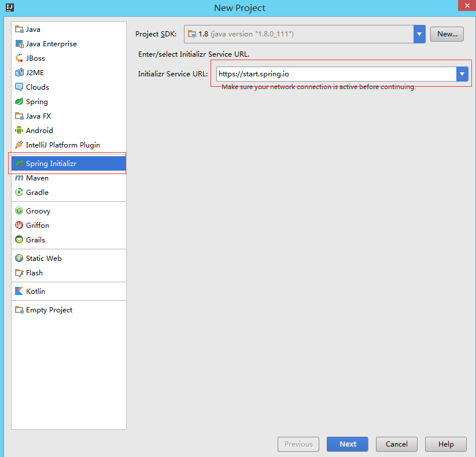
Task: Click the Clouds icon
Action: pyautogui.click(x=19, y=87)
